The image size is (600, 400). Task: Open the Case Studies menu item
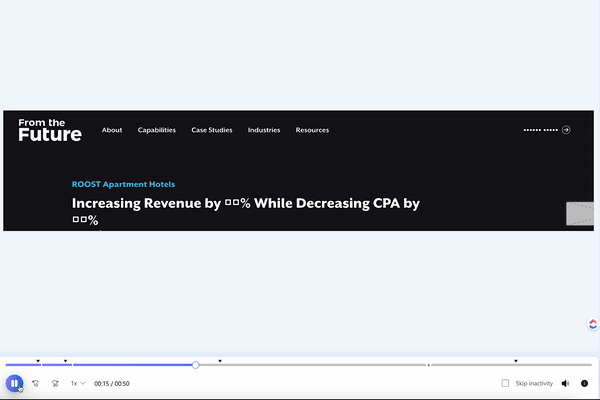click(212, 130)
